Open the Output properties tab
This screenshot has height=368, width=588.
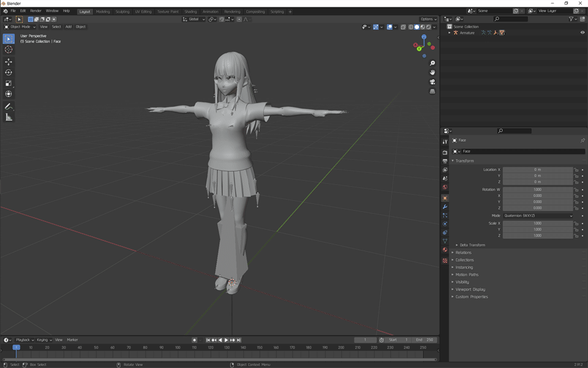click(x=445, y=161)
